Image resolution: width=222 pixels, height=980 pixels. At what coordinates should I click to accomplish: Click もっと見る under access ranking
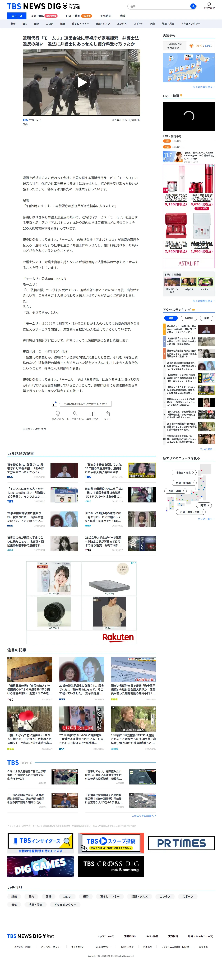207,449
